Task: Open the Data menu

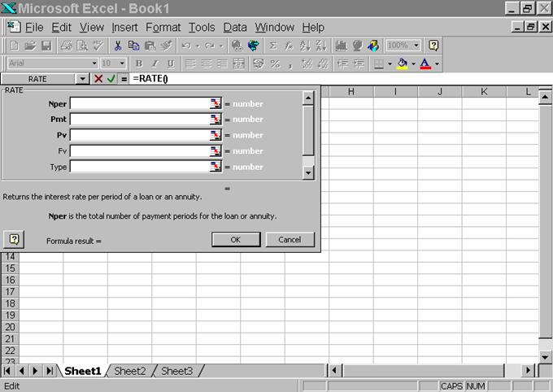Action: pos(235,27)
